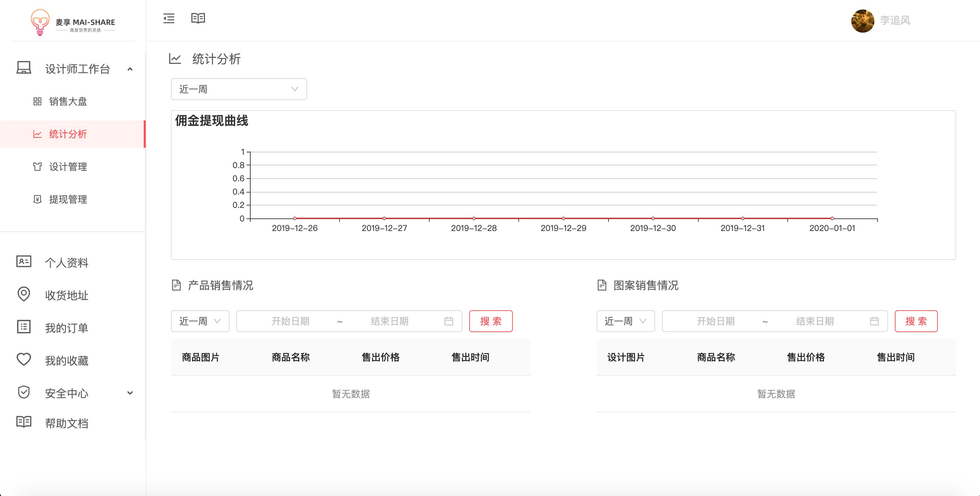Open 个人资料 via the ID card icon

coord(23,262)
